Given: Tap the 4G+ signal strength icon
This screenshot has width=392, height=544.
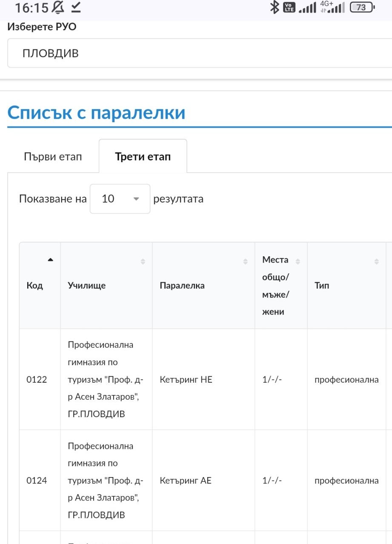Looking at the screenshot, I should coord(332,7).
